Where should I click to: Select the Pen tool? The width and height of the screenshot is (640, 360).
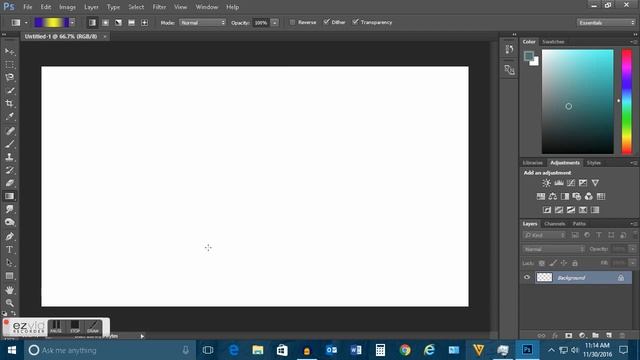pyautogui.click(x=9, y=236)
